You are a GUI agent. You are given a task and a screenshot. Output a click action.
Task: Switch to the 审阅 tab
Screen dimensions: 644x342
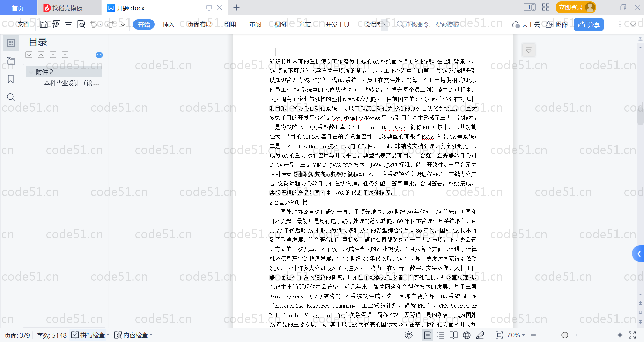coord(255,24)
